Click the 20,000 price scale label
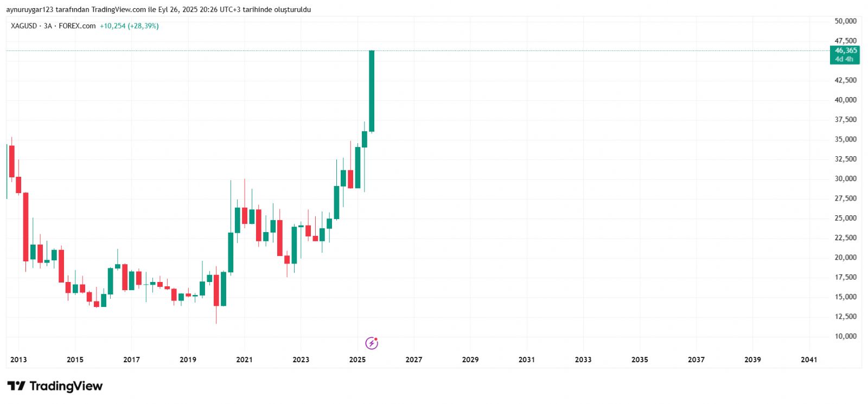Screen dimensions: 868x404 (x=845, y=258)
